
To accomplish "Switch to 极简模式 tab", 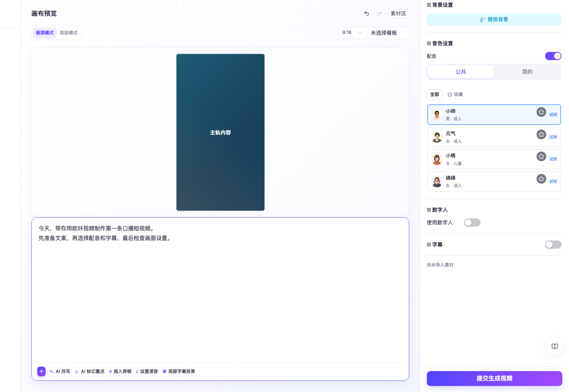I will pos(45,33).
